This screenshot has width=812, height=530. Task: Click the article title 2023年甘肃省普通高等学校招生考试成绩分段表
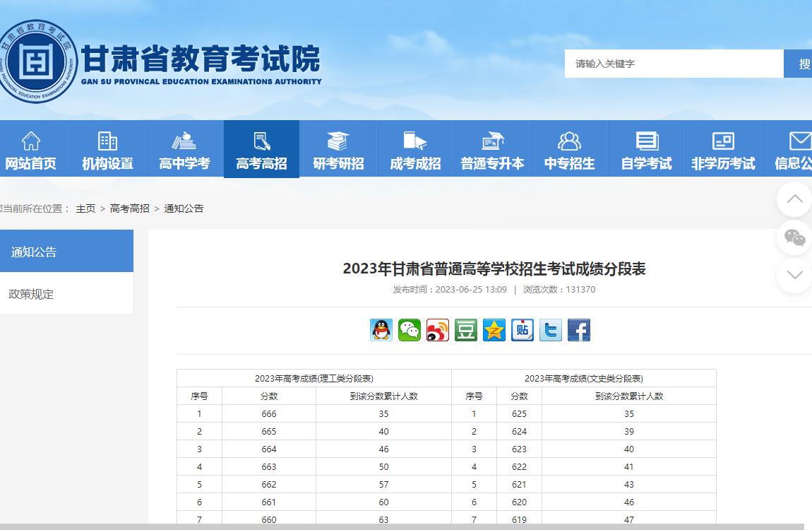click(x=494, y=269)
